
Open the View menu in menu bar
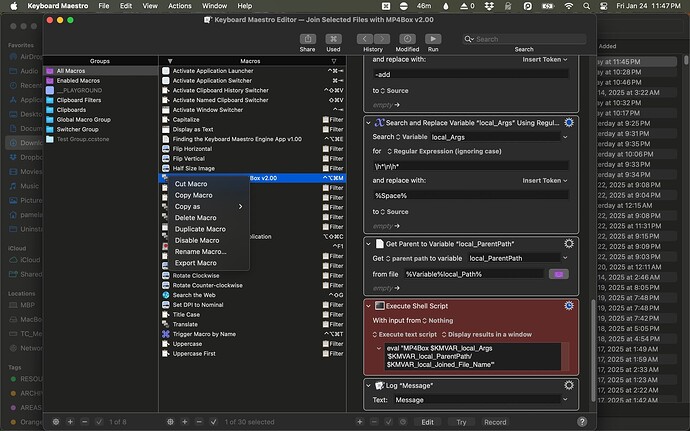coord(150,6)
